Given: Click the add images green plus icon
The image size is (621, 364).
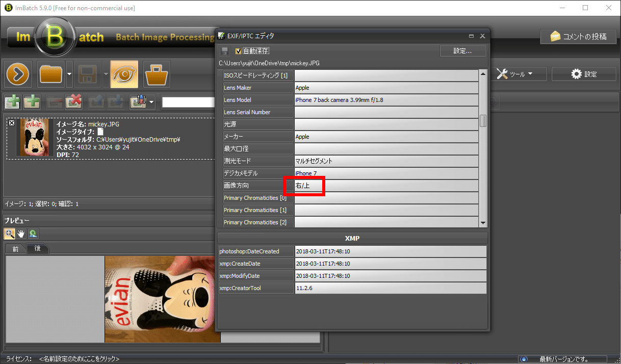Looking at the screenshot, I should click(12, 102).
